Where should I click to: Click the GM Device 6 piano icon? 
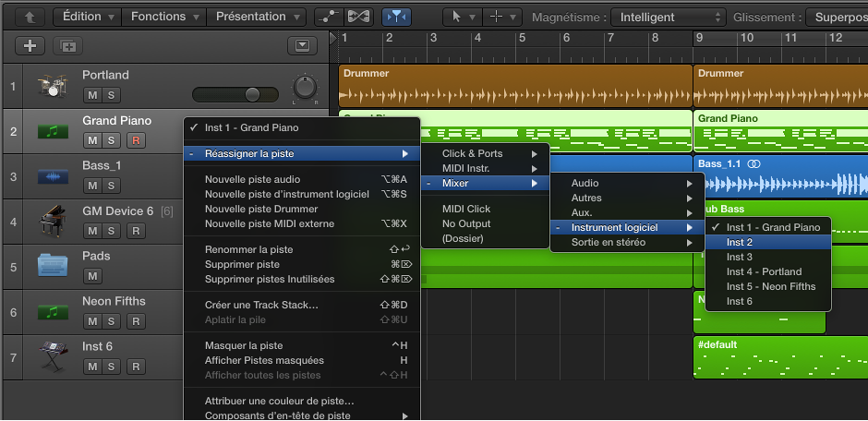[52, 222]
